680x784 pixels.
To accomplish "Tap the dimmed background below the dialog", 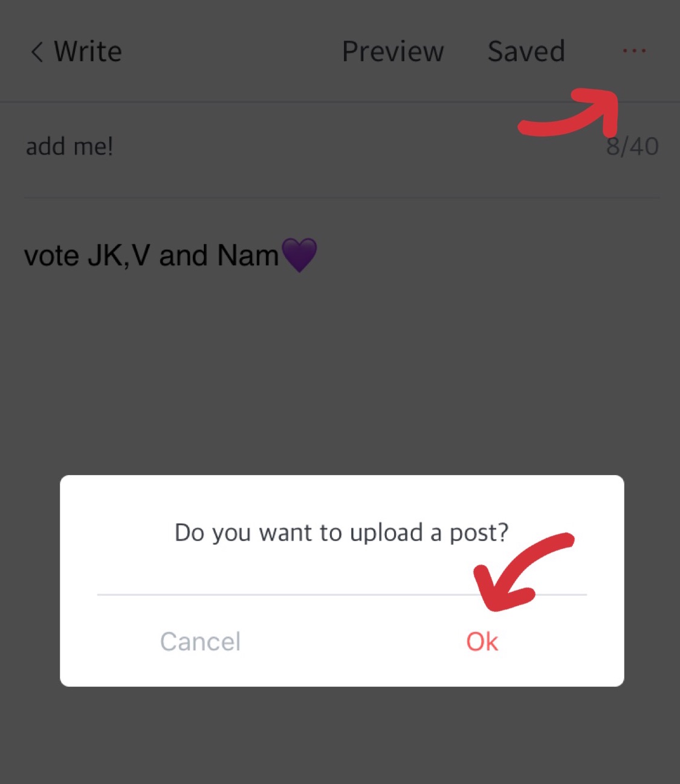I will (338, 737).
